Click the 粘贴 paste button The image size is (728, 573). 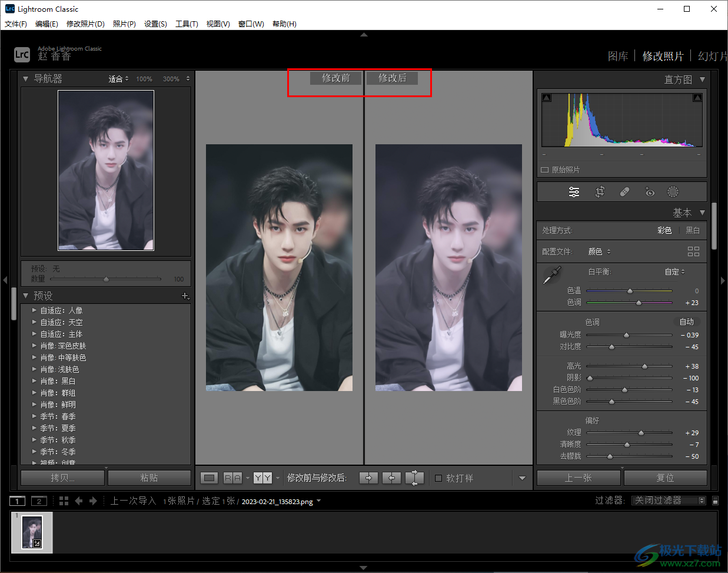tap(149, 478)
